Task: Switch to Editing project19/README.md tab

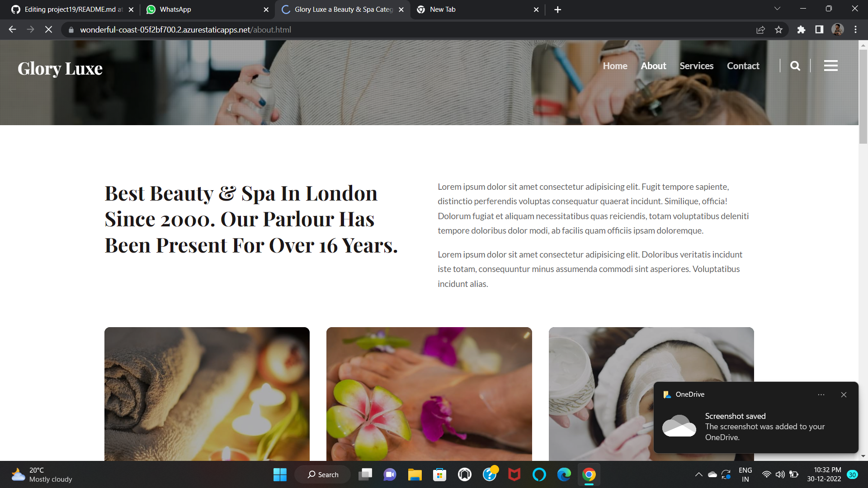Action: coord(72,9)
